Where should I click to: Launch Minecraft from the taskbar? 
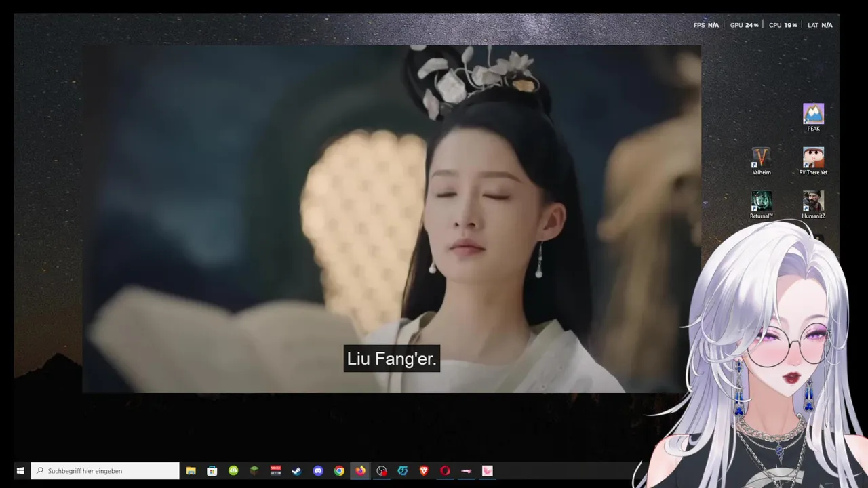(254, 470)
